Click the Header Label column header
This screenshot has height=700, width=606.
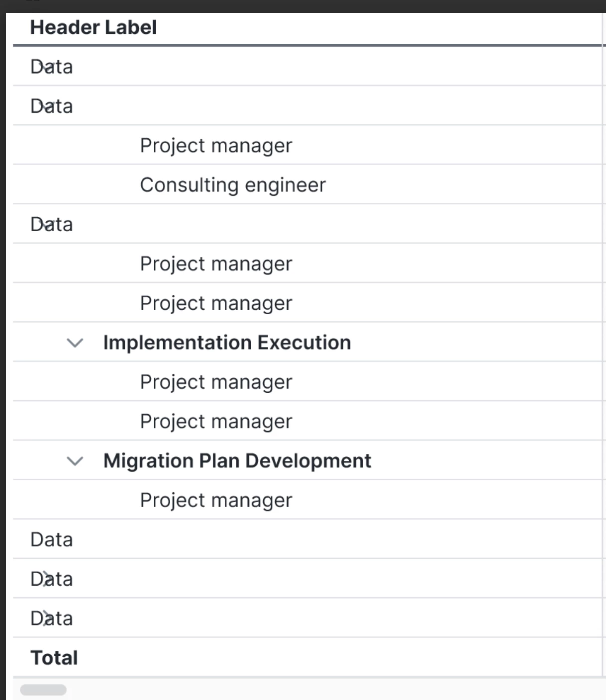(94, 27)
